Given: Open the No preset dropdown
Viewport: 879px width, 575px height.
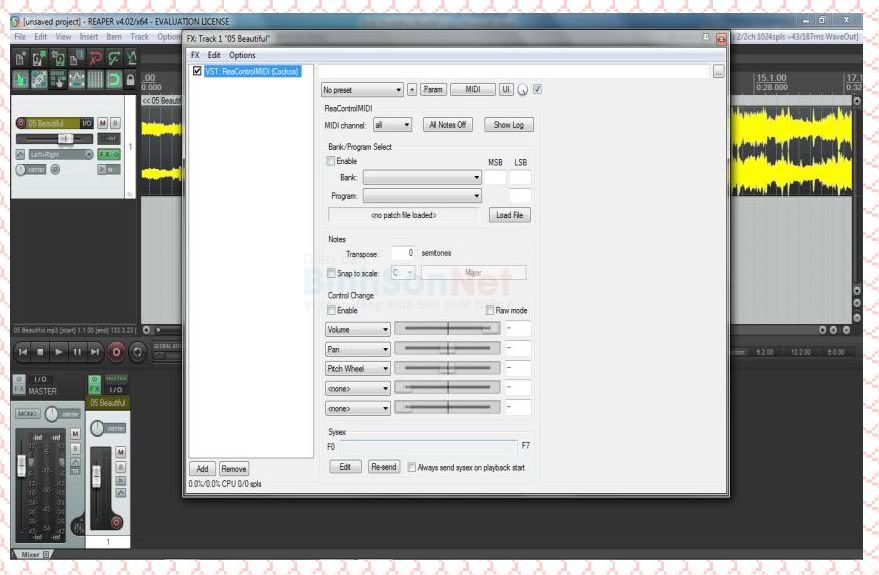Looking at the screenshot, I should 362,90.
